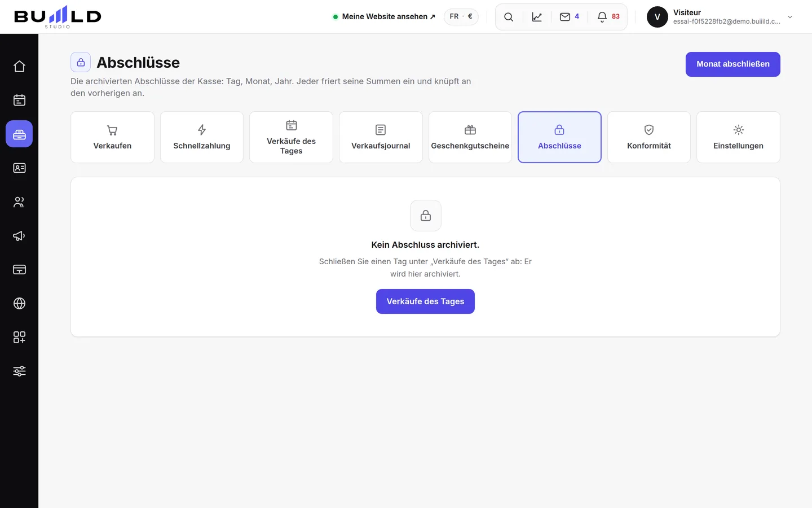Open the Einstellungen tab

[x=739, y=137]
